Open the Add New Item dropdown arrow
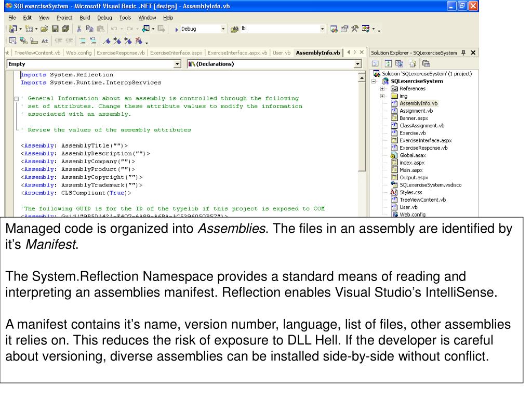532x399 pixels. [36, 29]
